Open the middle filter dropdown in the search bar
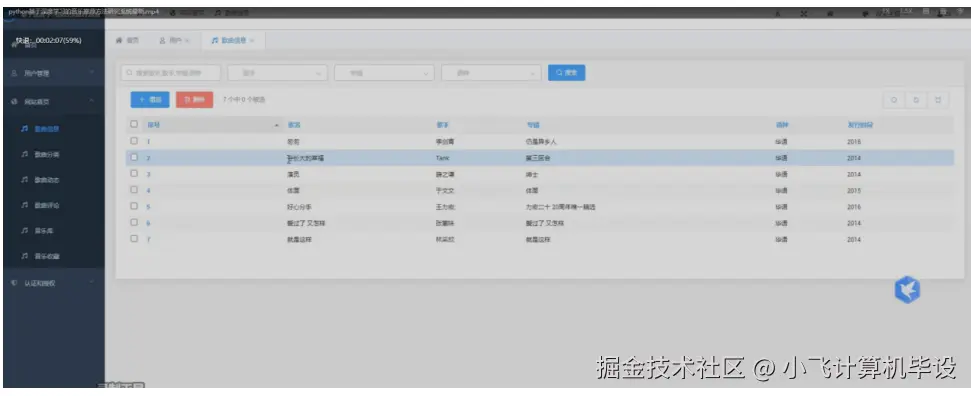Image resolution: width=971 pixels, height=396 pixels. pos(385,73)
